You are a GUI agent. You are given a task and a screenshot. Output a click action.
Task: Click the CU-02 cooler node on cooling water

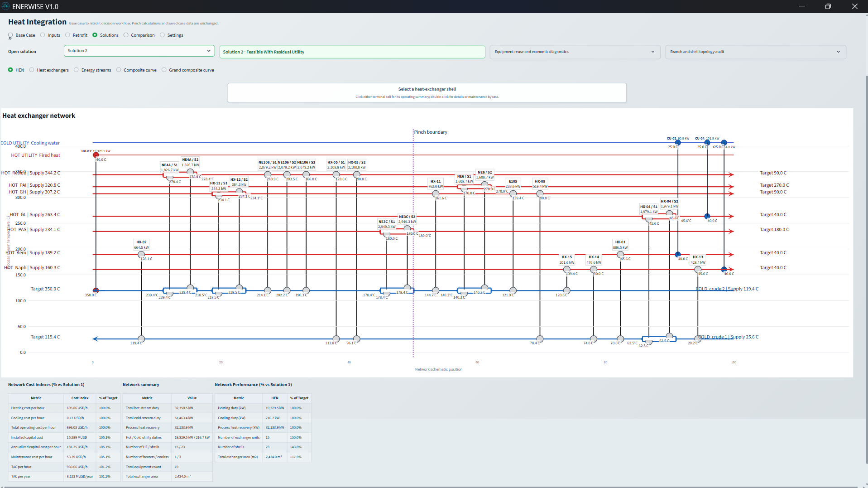pos(678,143)
